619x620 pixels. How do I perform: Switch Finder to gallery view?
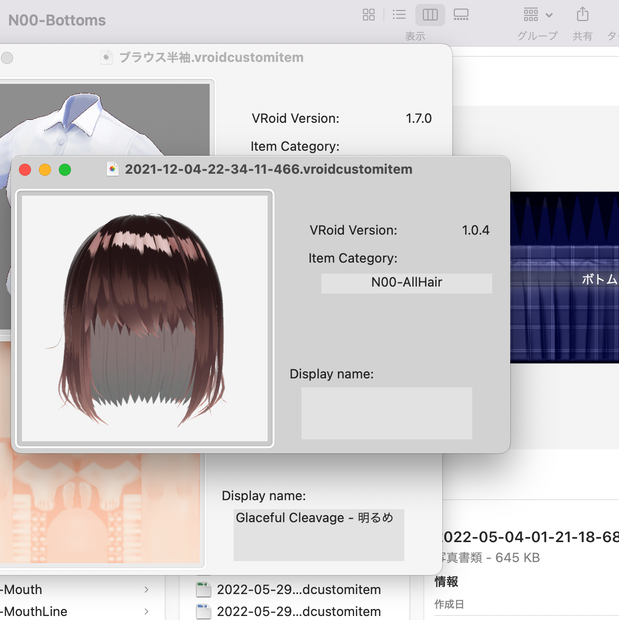click(461, 15)
